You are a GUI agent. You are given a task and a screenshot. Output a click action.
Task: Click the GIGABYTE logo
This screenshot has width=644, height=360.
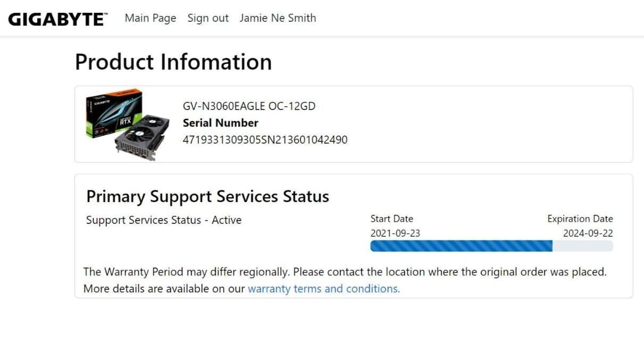(x=57, y=19)
